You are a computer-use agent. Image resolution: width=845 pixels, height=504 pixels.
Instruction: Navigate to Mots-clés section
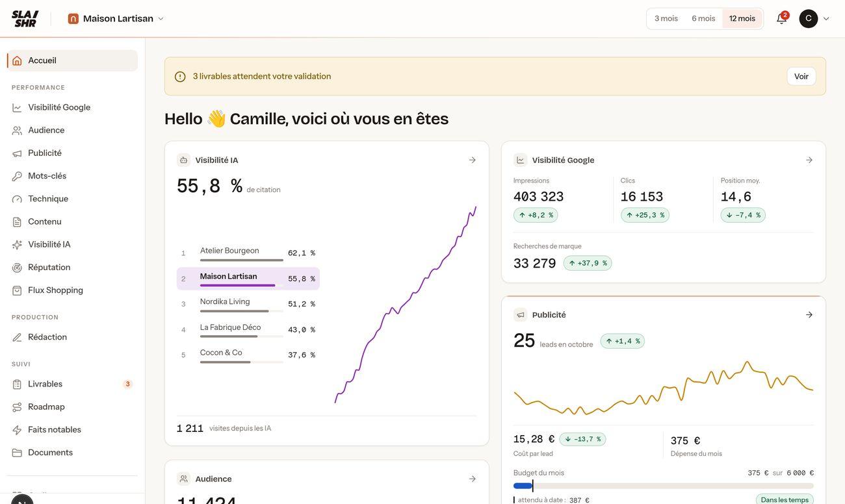point(72,176)
